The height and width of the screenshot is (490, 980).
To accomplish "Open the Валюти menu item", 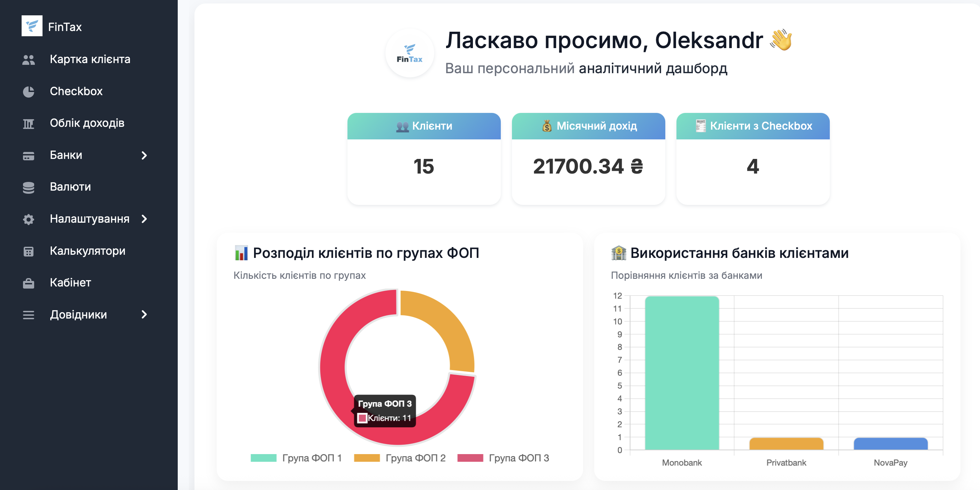I will (x=70, y=187).
